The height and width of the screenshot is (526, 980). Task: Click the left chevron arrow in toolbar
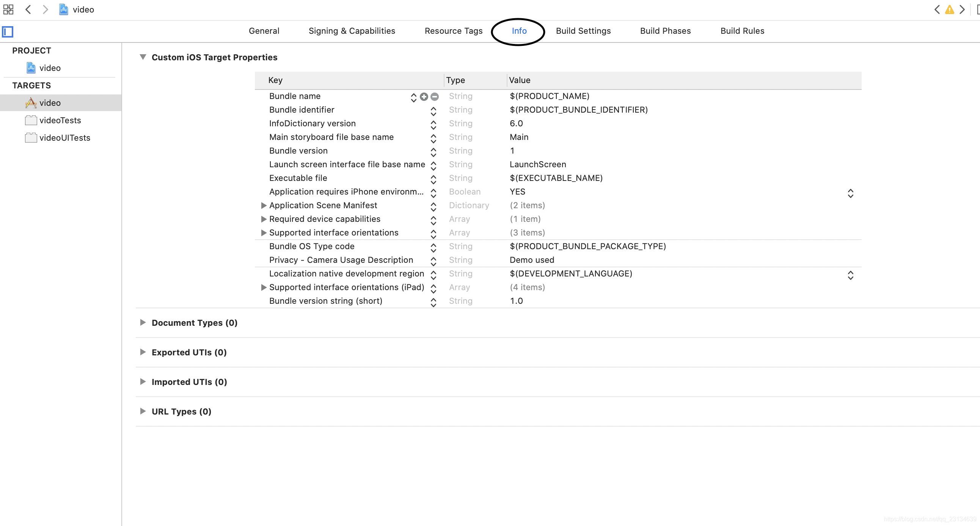28,9
